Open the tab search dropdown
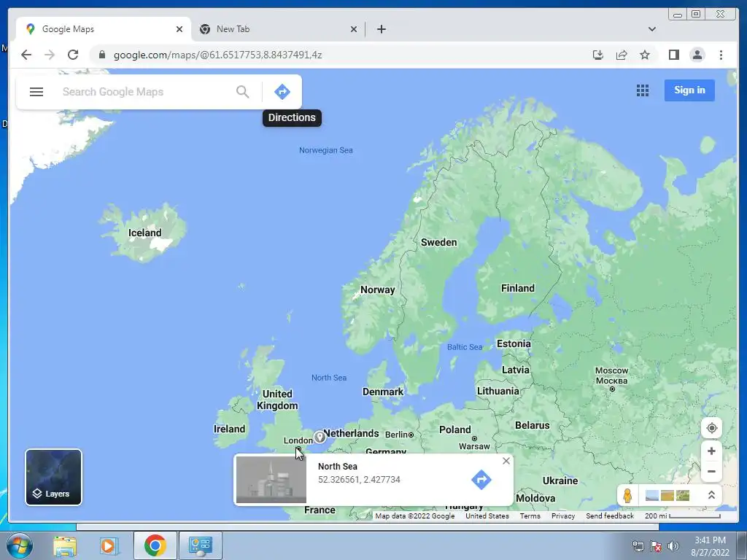This screenshot has height=560, width=747. pyautogui.click(x=651, y=29)
